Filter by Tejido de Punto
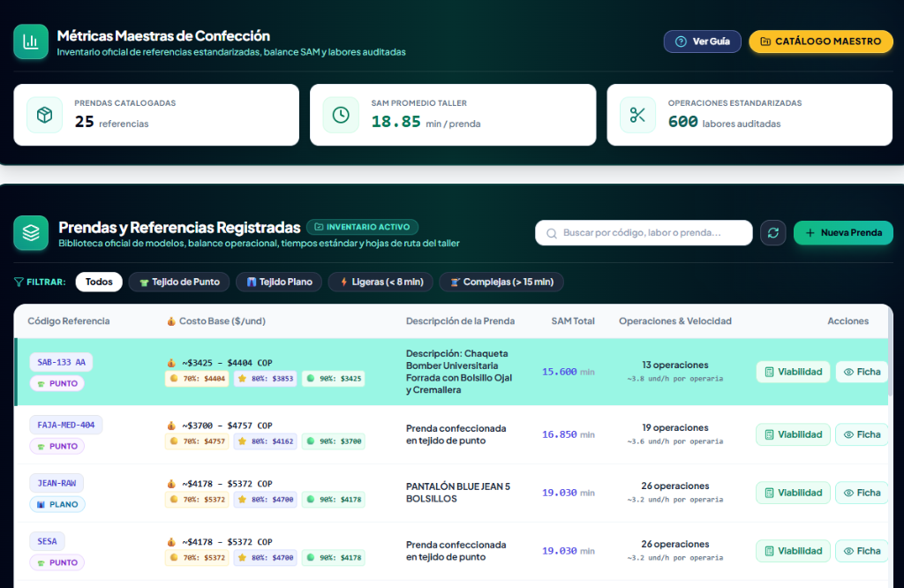This screenshot has width=904, height=588. [179, 282]
